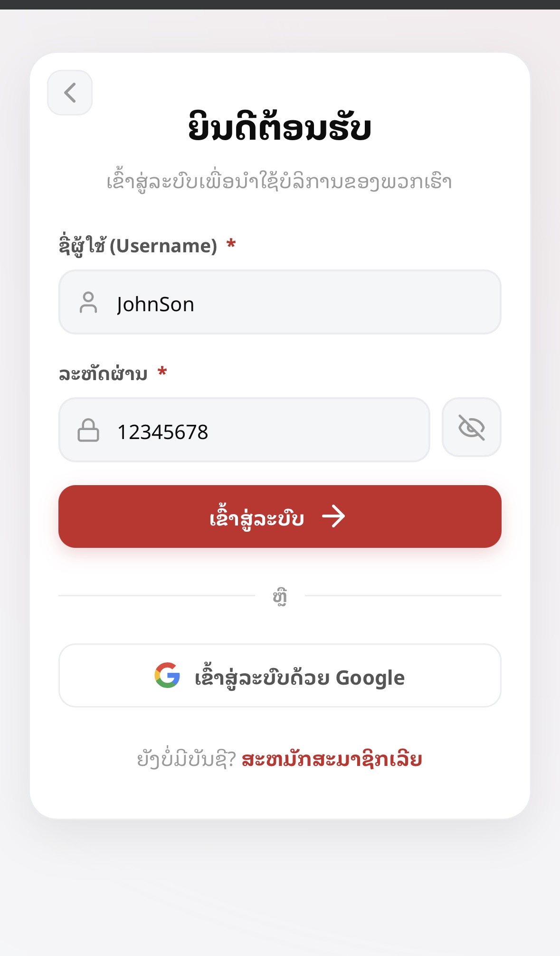Click the grey subtitle under the heading
Image resolution: width=560 pixels, height=956 pixels.
tap(279, 182)
